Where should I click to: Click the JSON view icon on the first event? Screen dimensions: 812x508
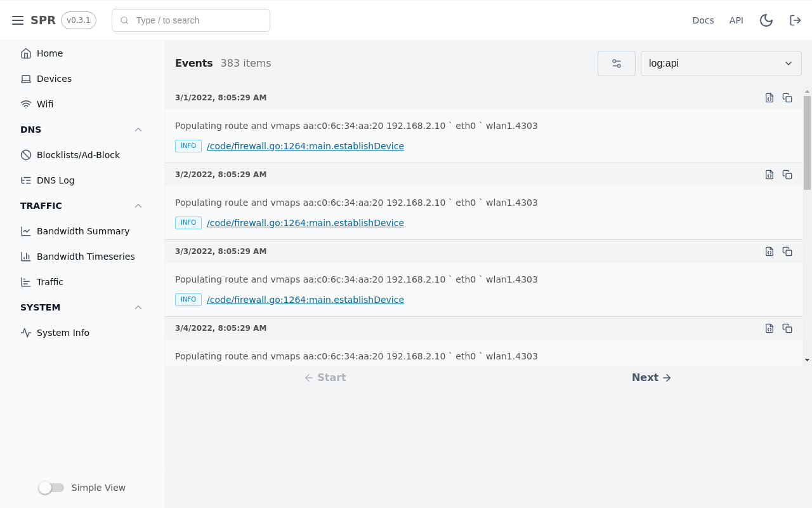769,98
